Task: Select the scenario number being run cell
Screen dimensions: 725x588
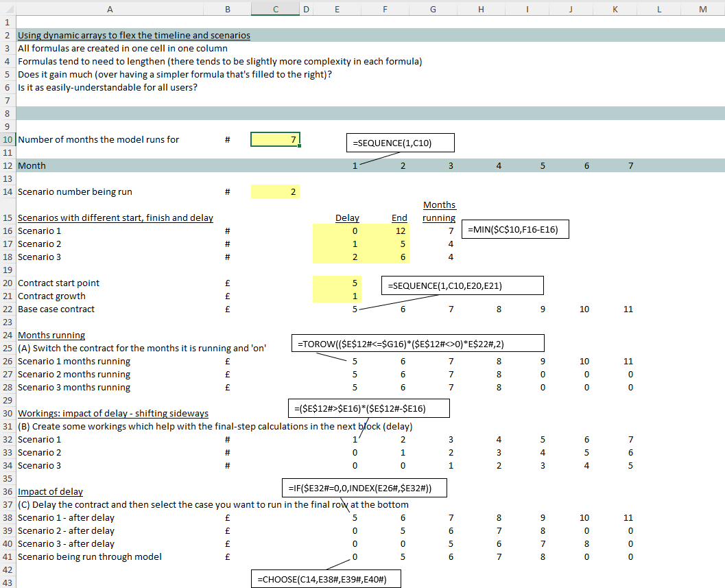Action: [x=275, y=192]
